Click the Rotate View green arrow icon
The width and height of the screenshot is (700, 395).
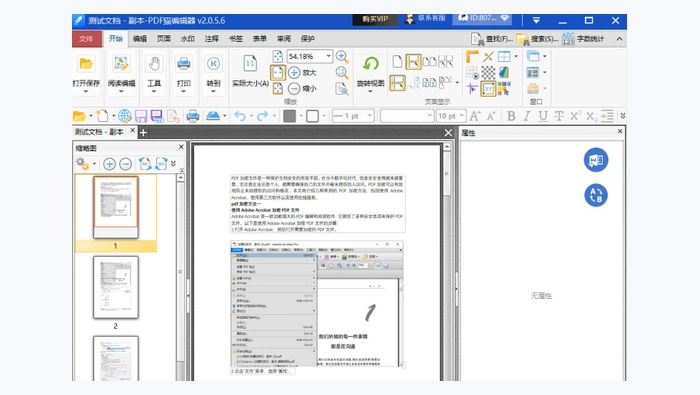point(370,64)
